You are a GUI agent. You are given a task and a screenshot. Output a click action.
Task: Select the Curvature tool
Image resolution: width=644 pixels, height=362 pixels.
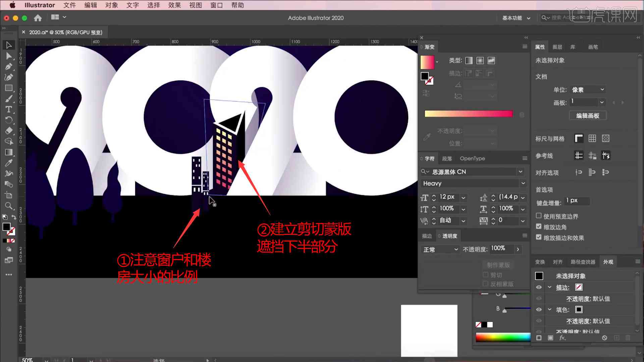coord(9,77)
